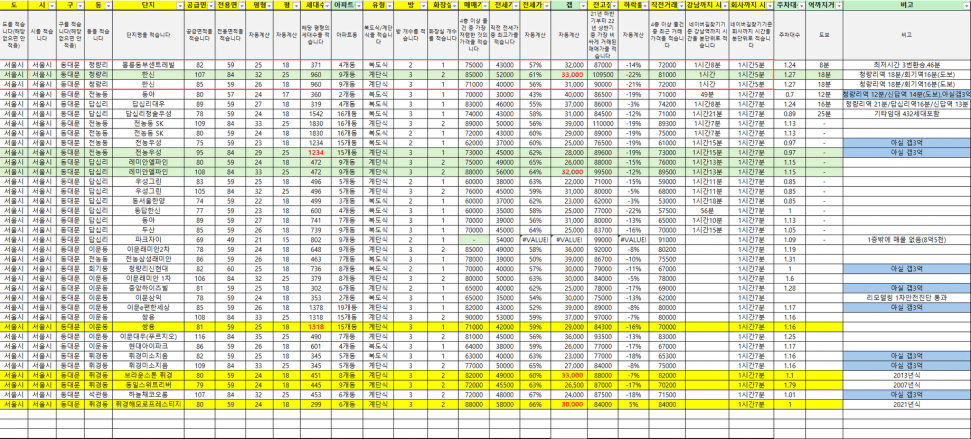Open the 전고점 column filter arrow
Viewport: 971px width, 439px height.
coord(613,5)
